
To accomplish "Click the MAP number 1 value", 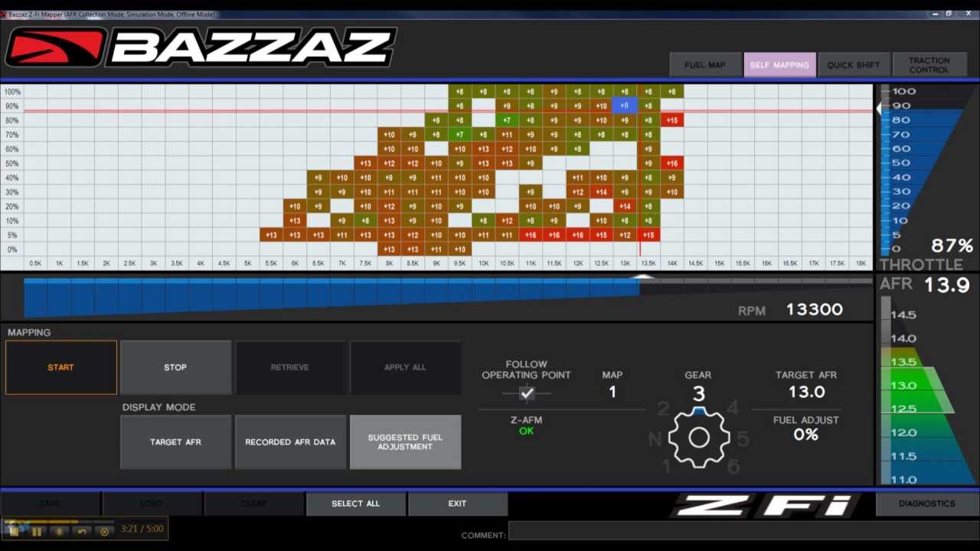I will pos(612,392).
